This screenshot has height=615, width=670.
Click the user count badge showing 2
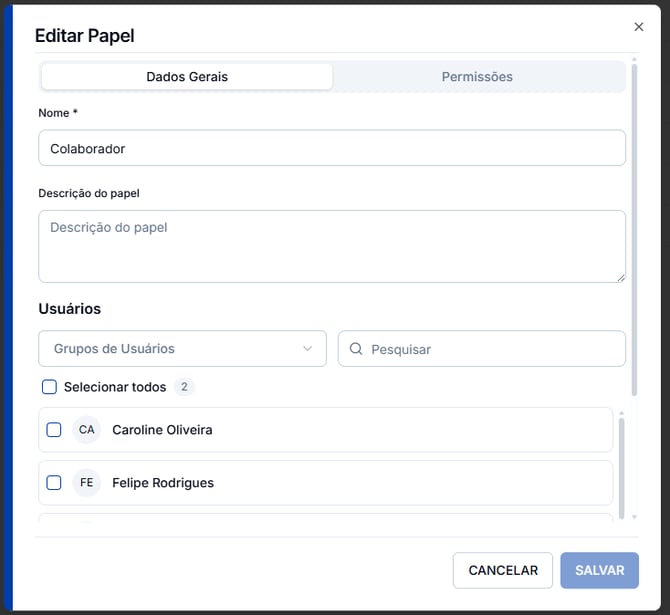point(184,387)
